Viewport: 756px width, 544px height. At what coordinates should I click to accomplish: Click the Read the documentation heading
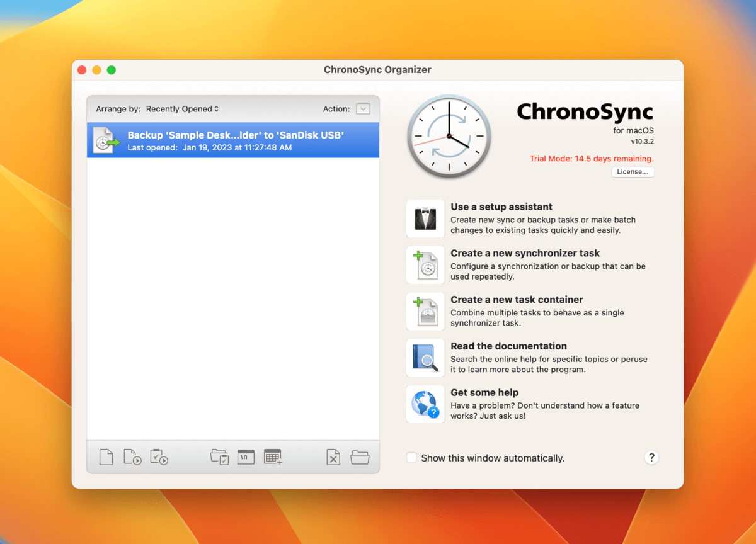[509, 346]
